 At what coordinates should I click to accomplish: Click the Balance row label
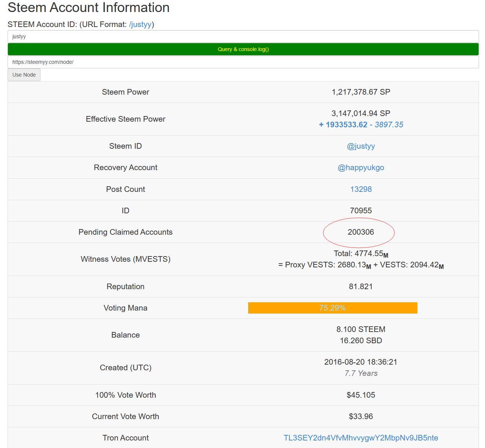pyautogui.click(x=125, y=335)
